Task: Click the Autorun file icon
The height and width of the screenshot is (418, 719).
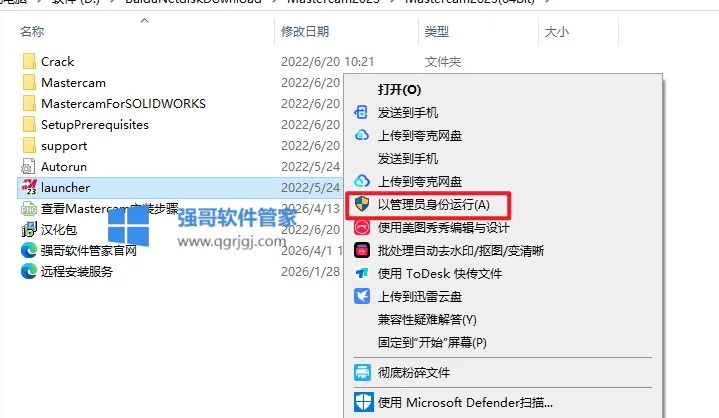Action: (28, 166)
